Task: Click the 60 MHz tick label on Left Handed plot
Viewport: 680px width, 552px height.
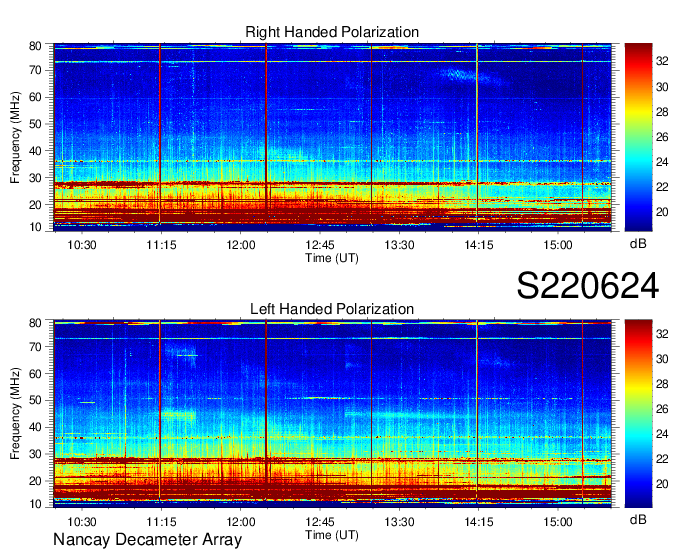Action: pyautogui.click(x=35, y=374)
